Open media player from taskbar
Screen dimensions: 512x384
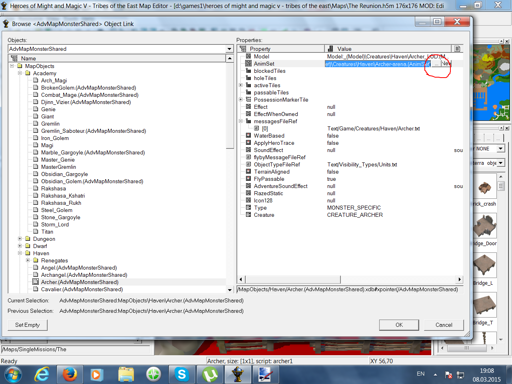96,375
